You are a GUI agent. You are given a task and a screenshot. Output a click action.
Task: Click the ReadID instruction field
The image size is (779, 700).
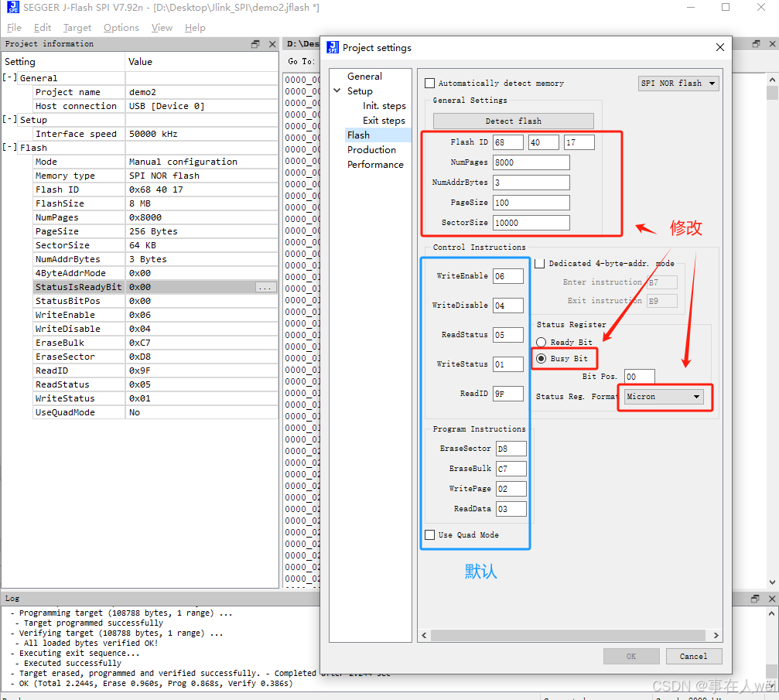[x=507, y=394]
